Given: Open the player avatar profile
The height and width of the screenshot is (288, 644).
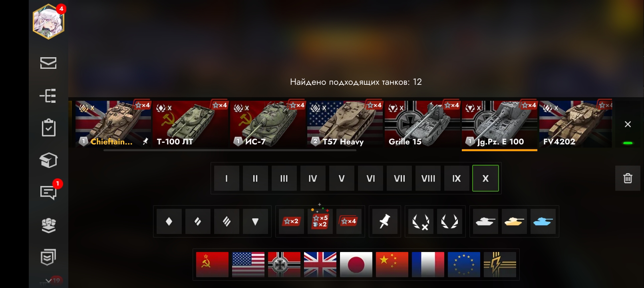Looking at the screenshot, I should click(x=48, y=22).
